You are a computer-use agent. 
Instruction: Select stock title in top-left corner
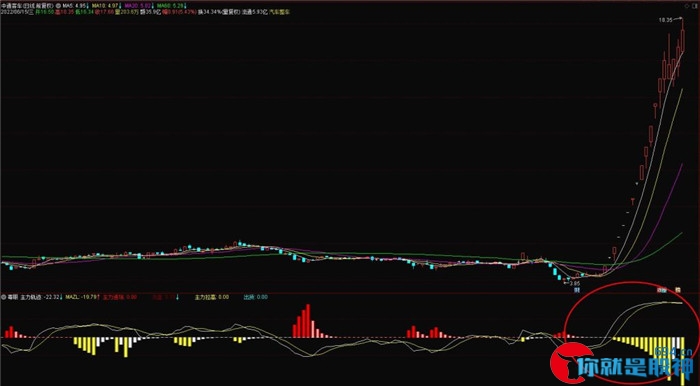pyautogui.click(x=27, y=5)
